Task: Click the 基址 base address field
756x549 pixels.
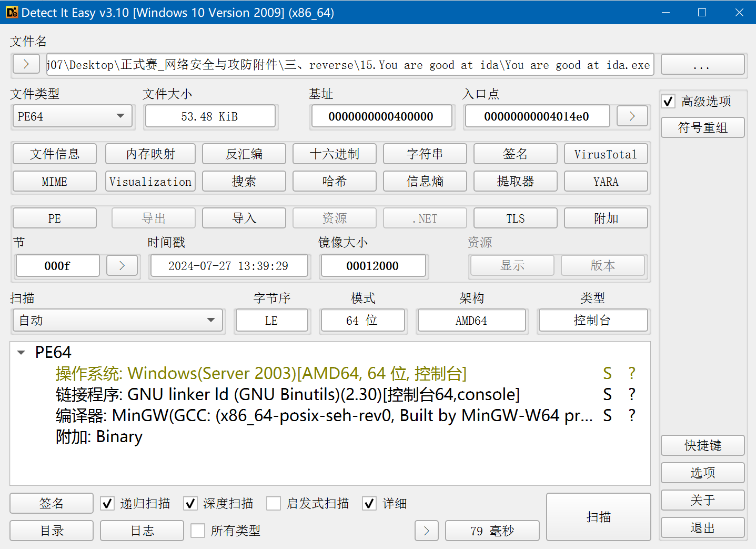Action: [x=381, y=116]
